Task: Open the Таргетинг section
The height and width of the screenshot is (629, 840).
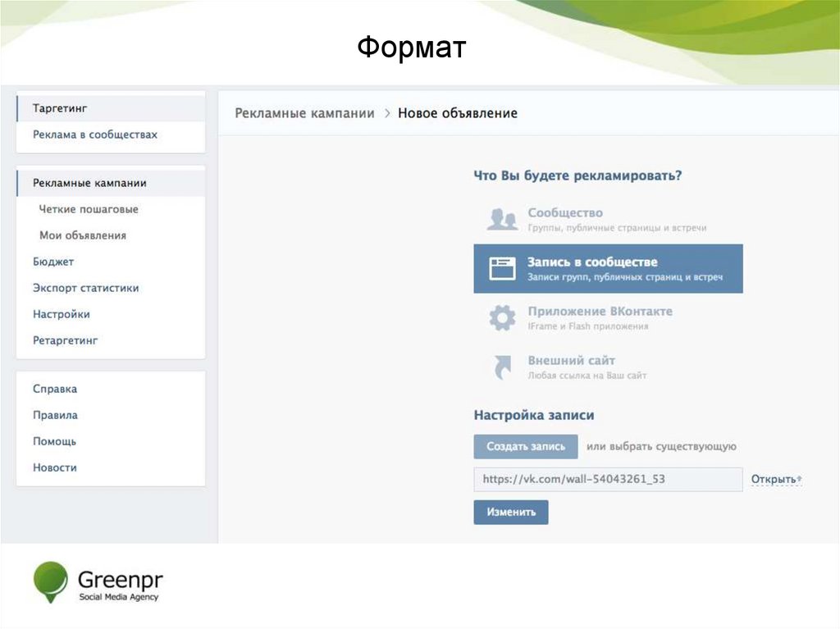Action: coord(53,107)
